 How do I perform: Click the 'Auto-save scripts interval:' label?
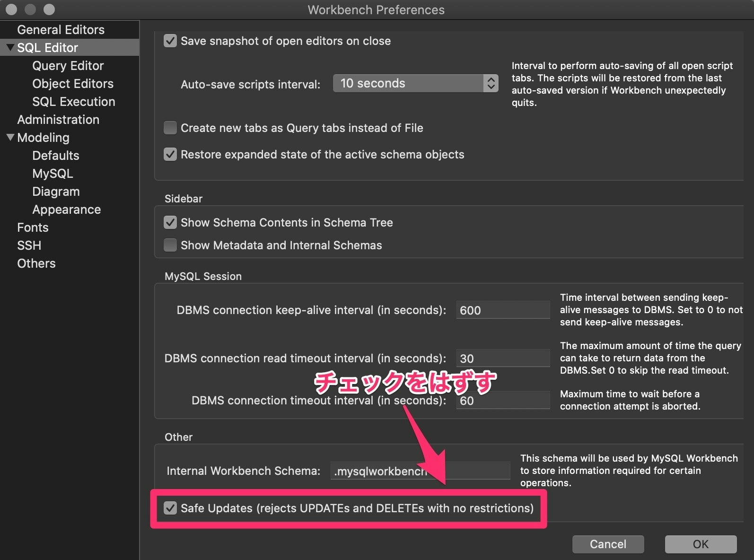251,85
